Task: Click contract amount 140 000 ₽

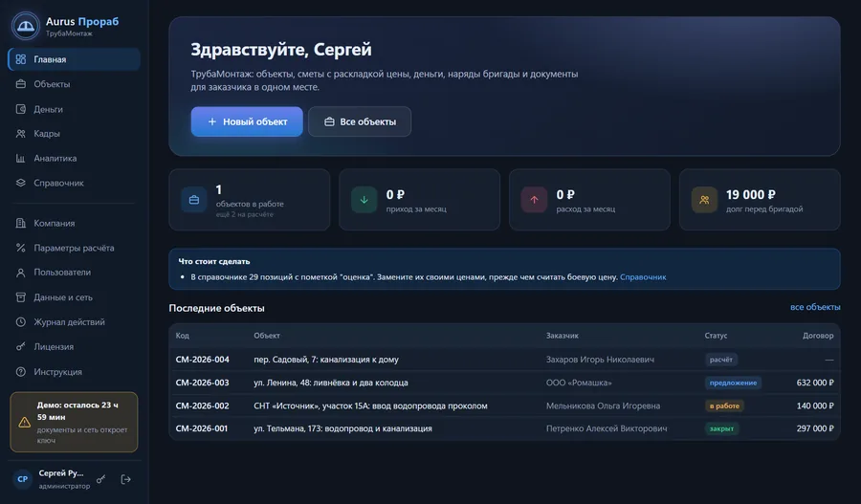Action: tap(815, 405)
